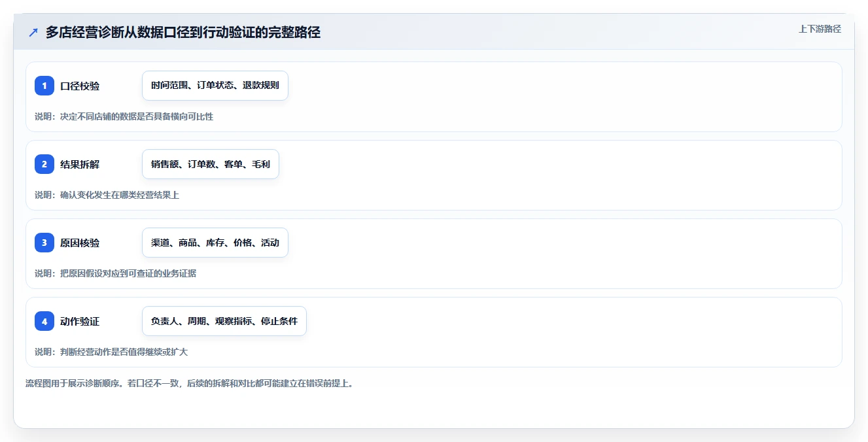This screenshot has width=868, height=442.
Task: Click the 原因核验 step title
Action: tap(80, 243)
